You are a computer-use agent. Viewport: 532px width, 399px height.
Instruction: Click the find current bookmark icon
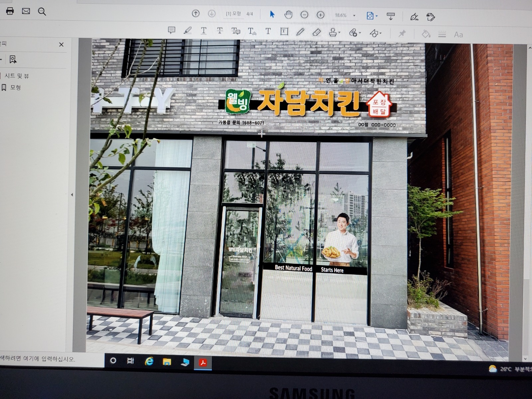click(13, 60)
